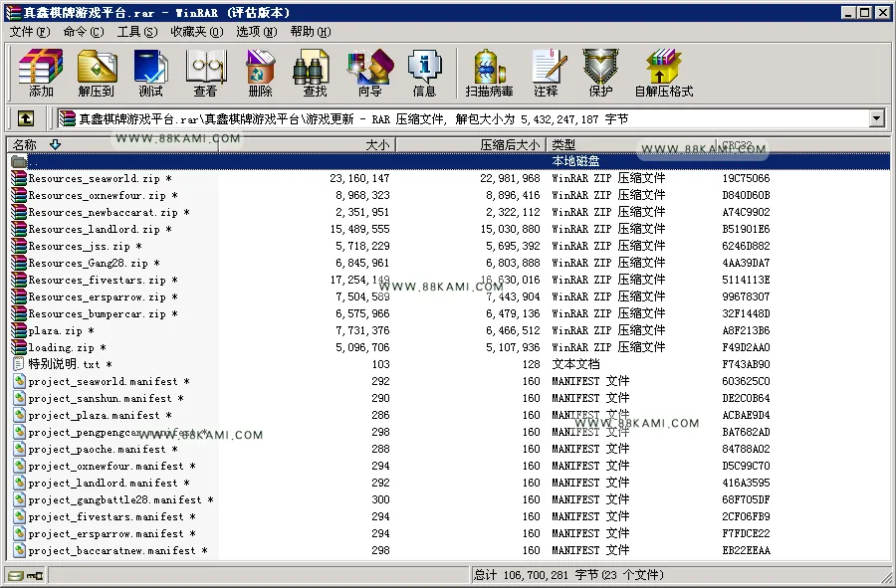Select Resources_ersparrow.zip row

pos(449,296)
